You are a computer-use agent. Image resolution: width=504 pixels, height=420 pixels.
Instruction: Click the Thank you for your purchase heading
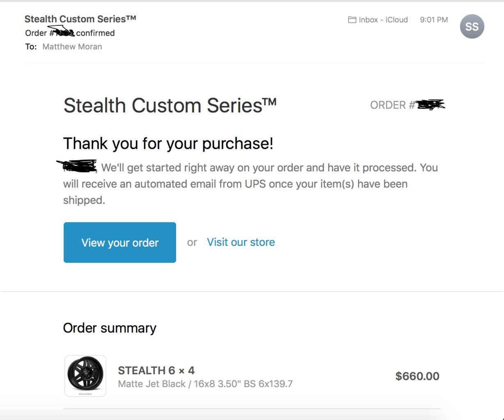(168, 144)
